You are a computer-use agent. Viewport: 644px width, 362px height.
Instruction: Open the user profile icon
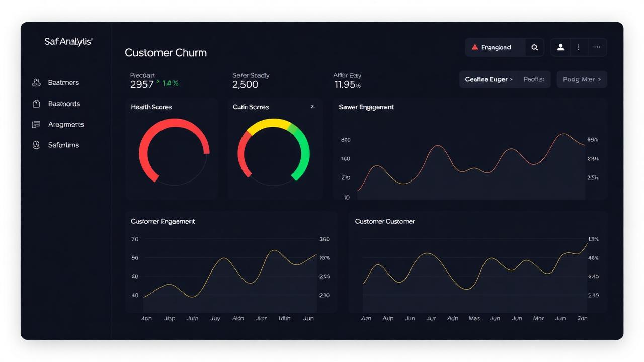[x=560, y=47]
